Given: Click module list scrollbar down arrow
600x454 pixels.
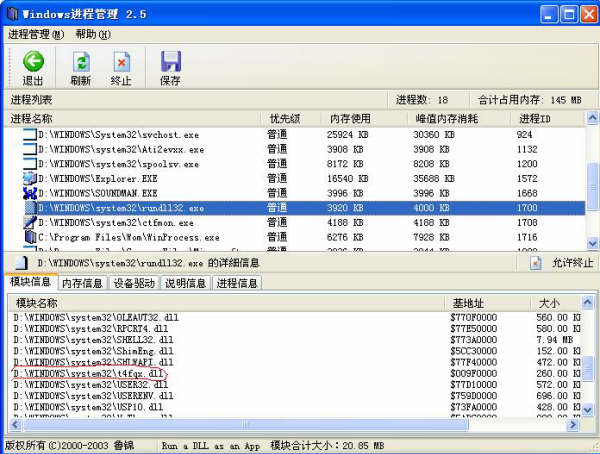Looking at the screenshot, I should [x=588, y=410].
